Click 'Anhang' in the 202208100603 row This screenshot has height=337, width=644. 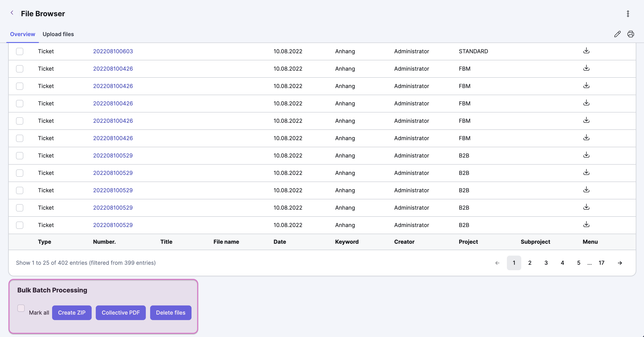click(345, 51)
